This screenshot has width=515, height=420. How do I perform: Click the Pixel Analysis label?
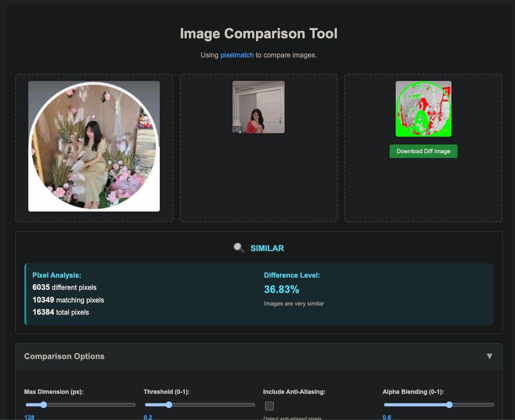57,275
